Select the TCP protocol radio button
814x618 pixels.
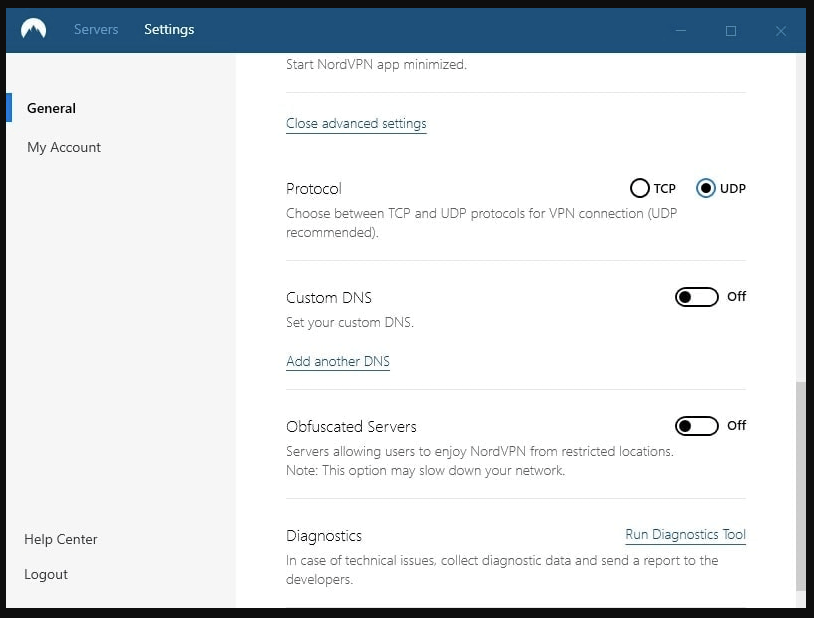coord(640,188)
